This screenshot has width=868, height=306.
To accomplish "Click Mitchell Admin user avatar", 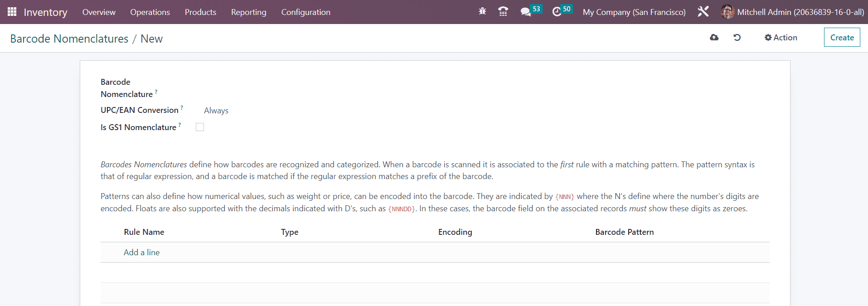I will [x=727, y=12].
